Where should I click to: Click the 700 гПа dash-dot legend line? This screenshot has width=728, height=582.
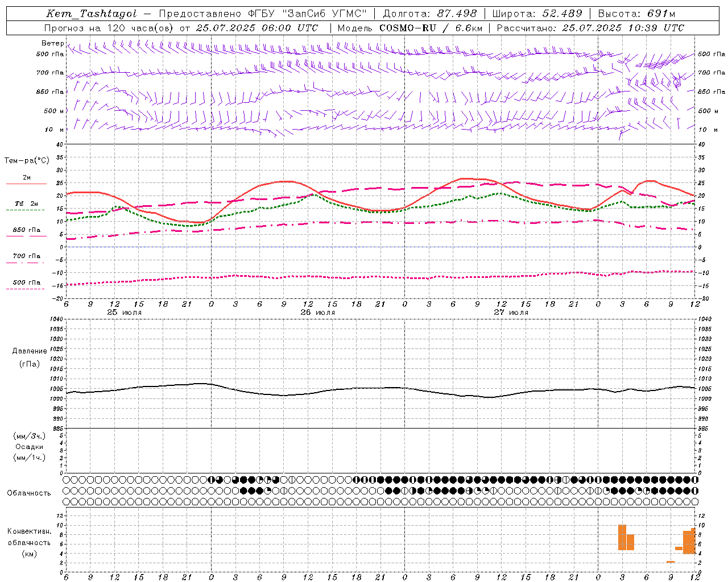click(x=25, y=263)
